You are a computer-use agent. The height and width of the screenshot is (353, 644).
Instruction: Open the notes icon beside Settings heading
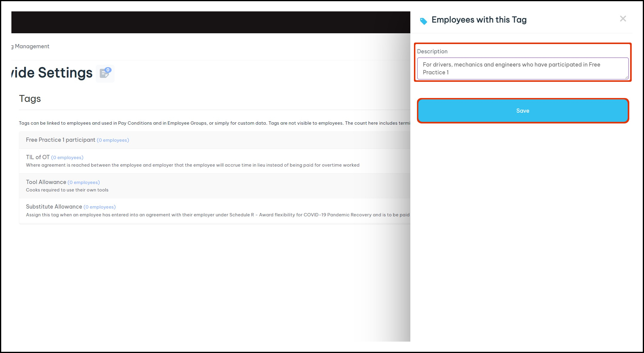[104, 74]
